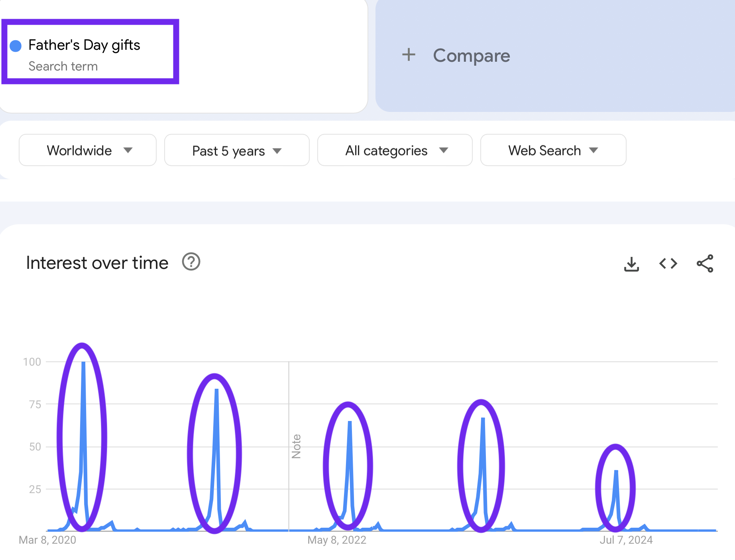The width and height of the screenshot is (735, 560).
Task: Click the plus icon next to Compare
Action: [x=409, y=55]
